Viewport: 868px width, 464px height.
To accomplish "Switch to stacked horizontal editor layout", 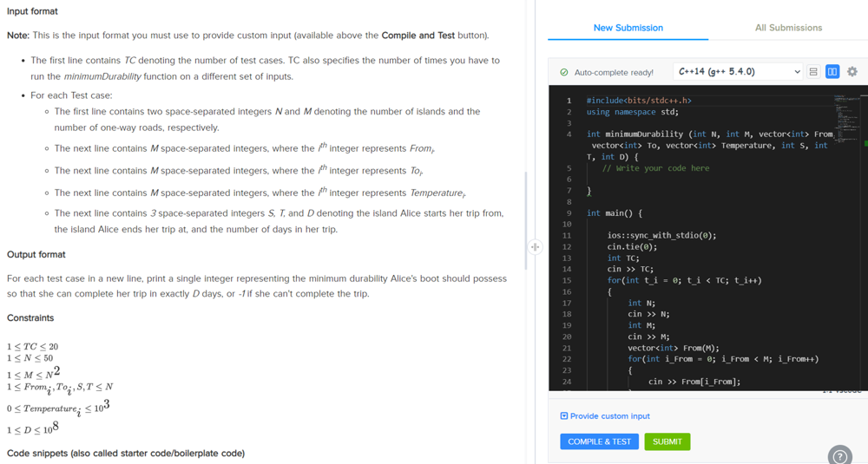I will [813, 72].
